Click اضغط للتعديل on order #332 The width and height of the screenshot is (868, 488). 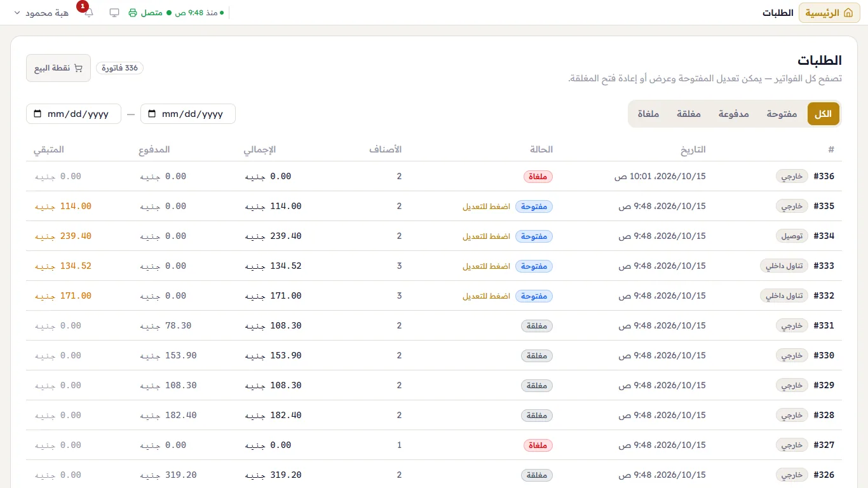(486, 296)
